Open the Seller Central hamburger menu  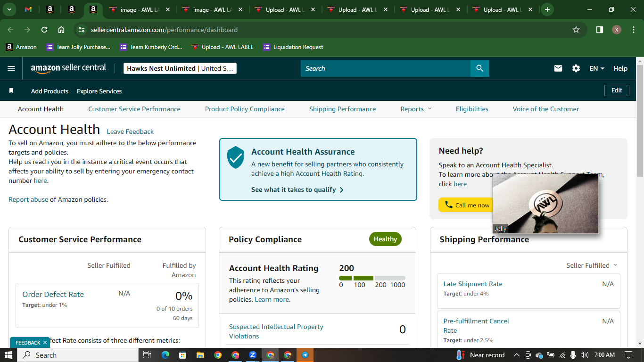(x=11, y=68)
